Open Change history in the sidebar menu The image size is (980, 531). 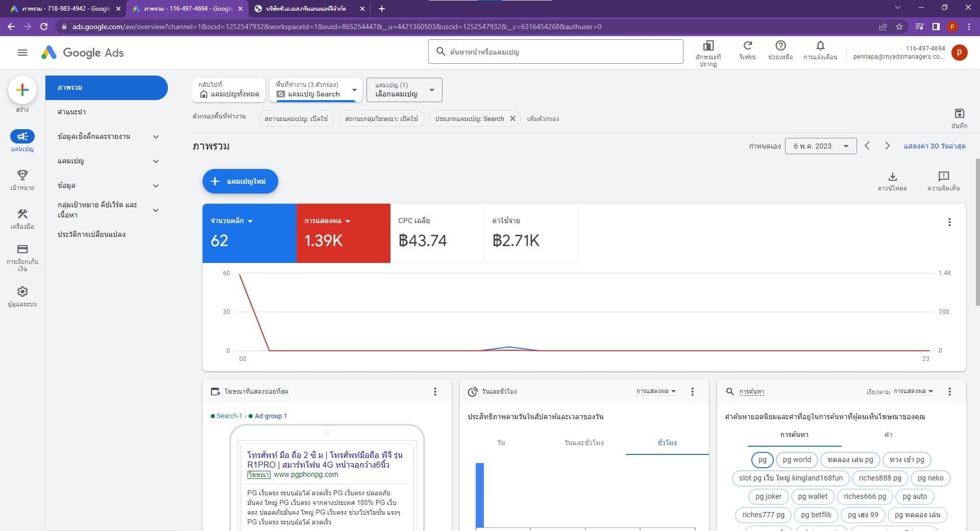click(92, 234)
